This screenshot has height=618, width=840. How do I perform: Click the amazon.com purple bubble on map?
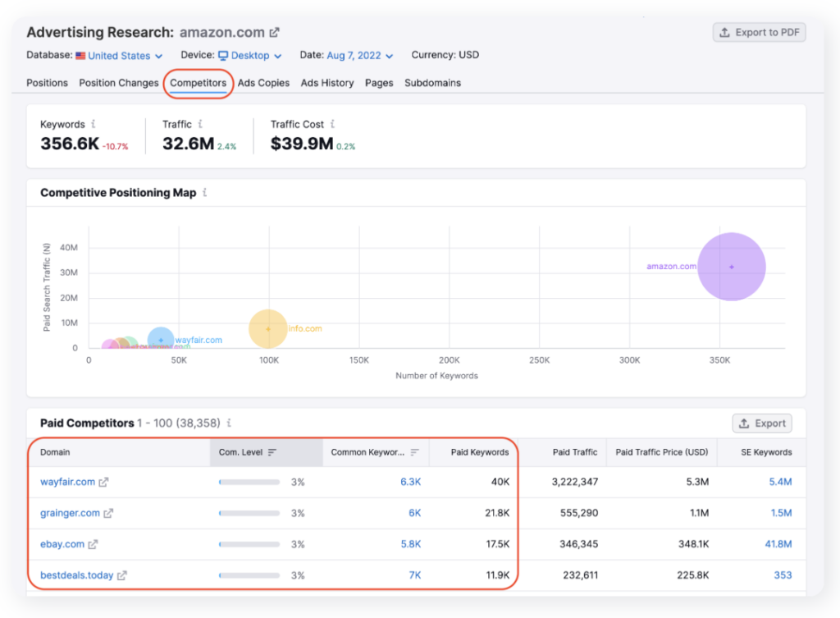point(731,267)
